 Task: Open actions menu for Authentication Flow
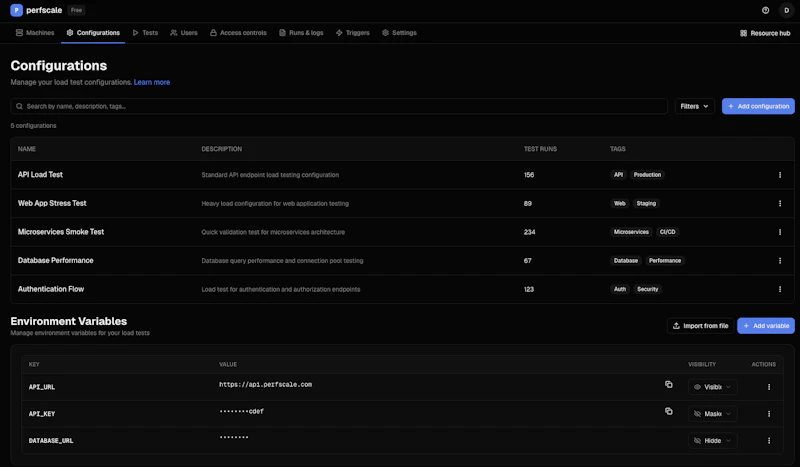click(x=780, y=289)
